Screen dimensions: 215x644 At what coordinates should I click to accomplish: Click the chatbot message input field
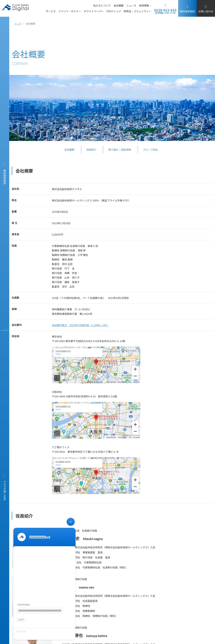coord(44,631)
